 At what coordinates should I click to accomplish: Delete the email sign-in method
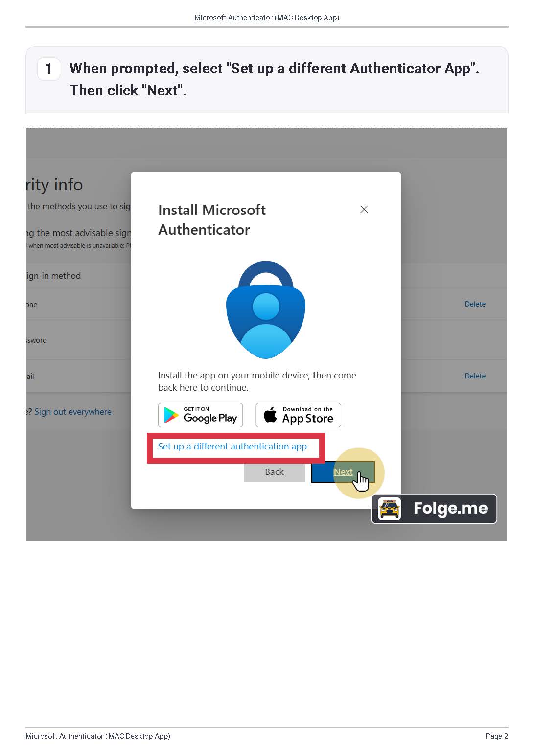coord(475,376)
